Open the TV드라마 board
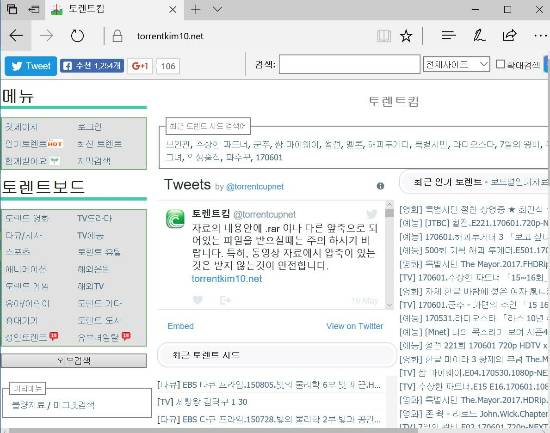The height and width of the screenshot is (433, 550). click(x=94, y=218)
